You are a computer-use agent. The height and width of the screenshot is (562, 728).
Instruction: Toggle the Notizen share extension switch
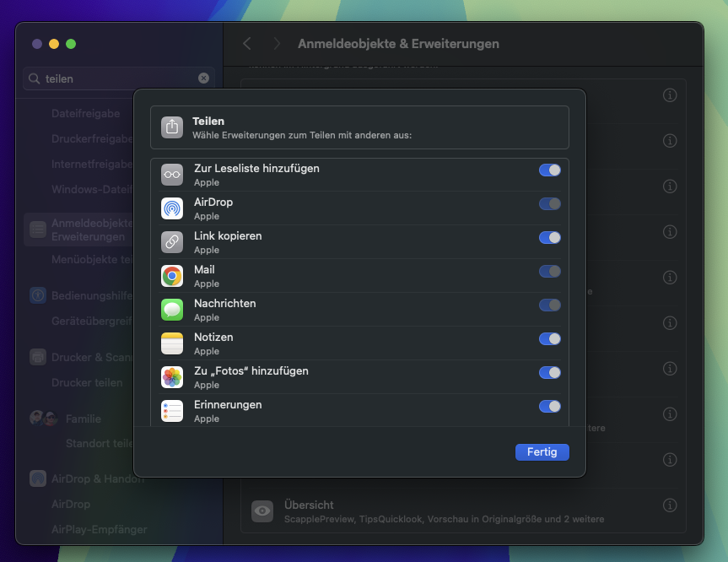[549, 339]
